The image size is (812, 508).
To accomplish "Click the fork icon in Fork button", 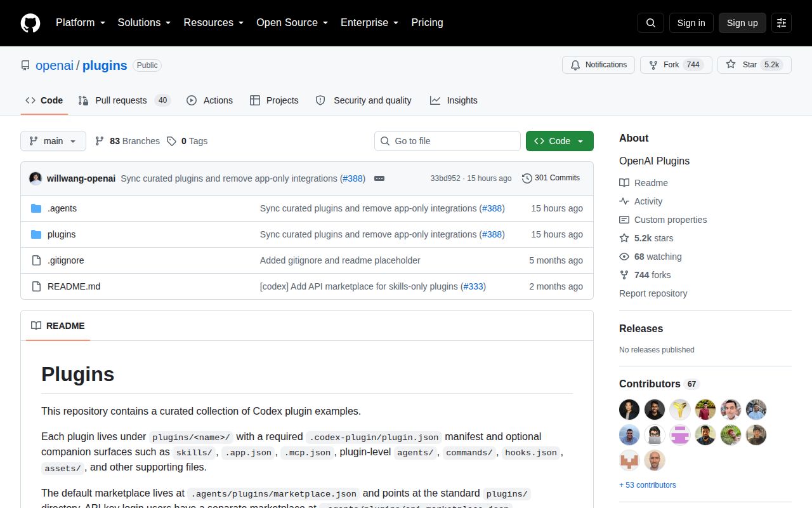I will click(653, 65).
